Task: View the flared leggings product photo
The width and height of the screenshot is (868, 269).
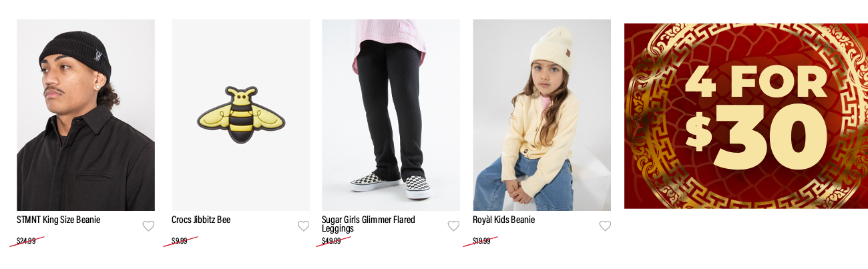Action: coord(391,115)
